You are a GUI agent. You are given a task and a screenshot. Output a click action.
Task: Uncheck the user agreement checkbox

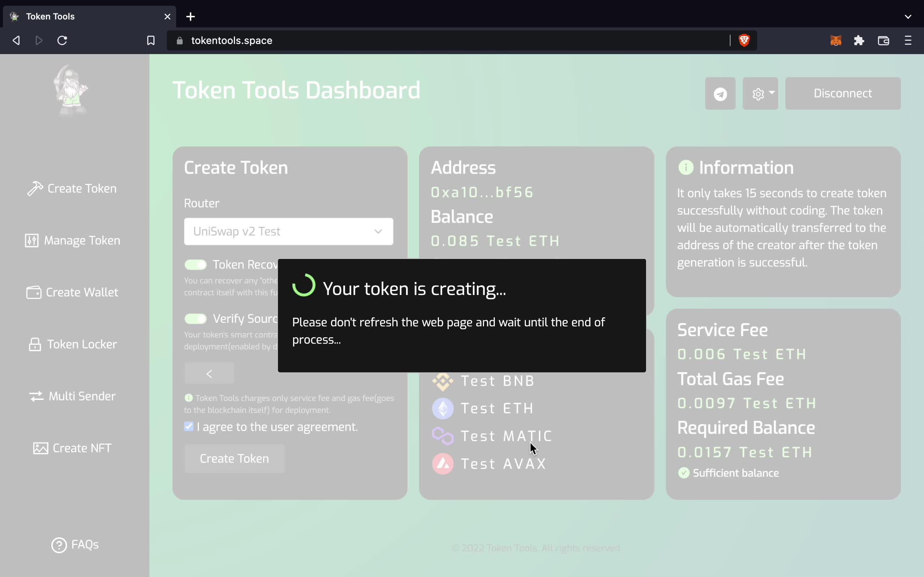coord(189,426)
